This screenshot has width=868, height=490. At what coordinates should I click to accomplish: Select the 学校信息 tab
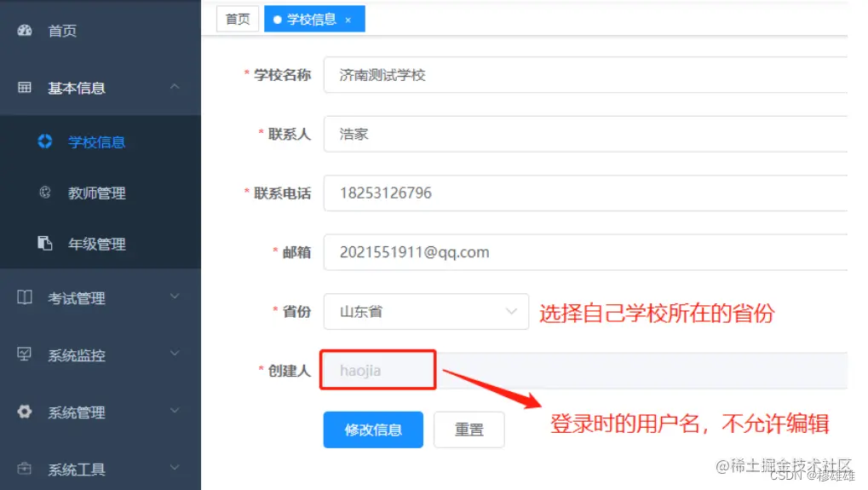point(314,20)
